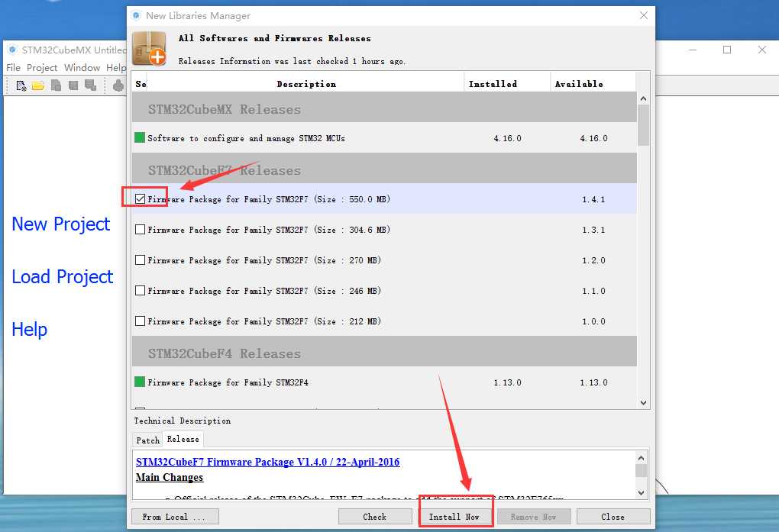
Task: Click the STM32CubeF4 Releases section header
Action: 384,352
